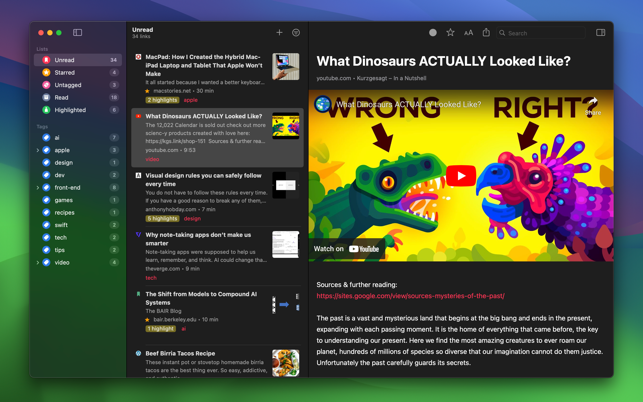
Task: Select the recipes tag icon
Action: click(x=46, y=212)
